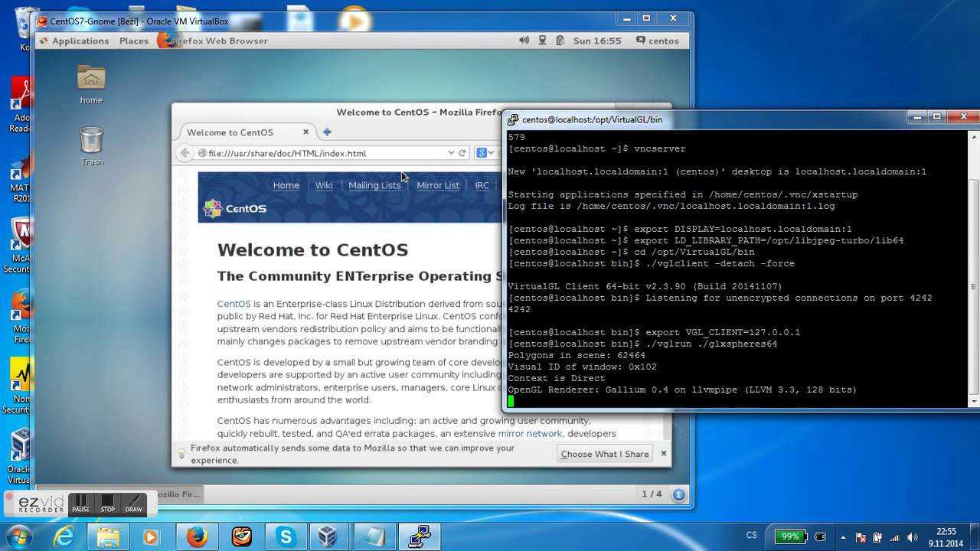Activate the ezvid Draw tool
The width and height of the screenshot is (980, 551).
point(133,504)
